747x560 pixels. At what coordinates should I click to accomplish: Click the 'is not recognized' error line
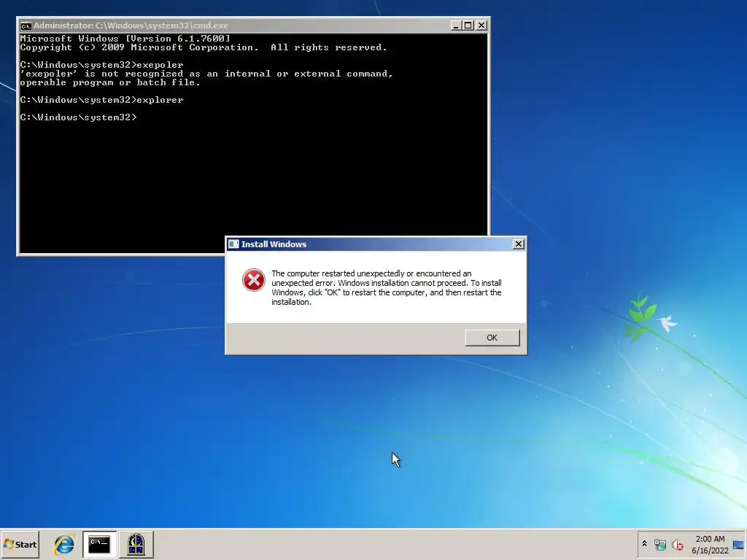206,74
